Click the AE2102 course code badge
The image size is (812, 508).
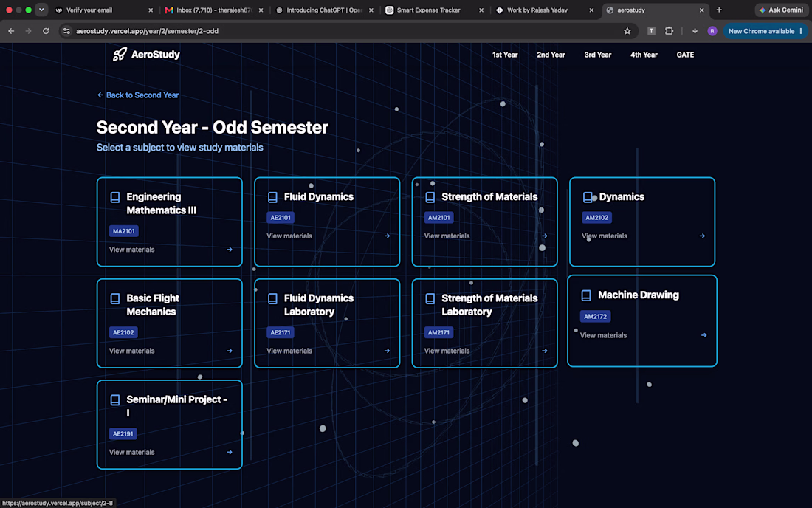[123, 333]
